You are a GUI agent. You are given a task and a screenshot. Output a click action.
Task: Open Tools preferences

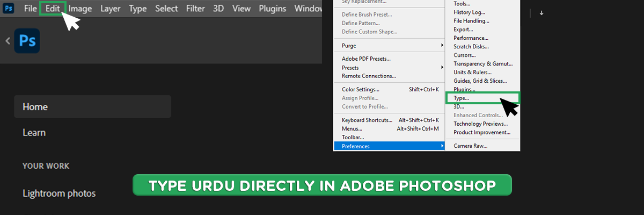point(462,4)
